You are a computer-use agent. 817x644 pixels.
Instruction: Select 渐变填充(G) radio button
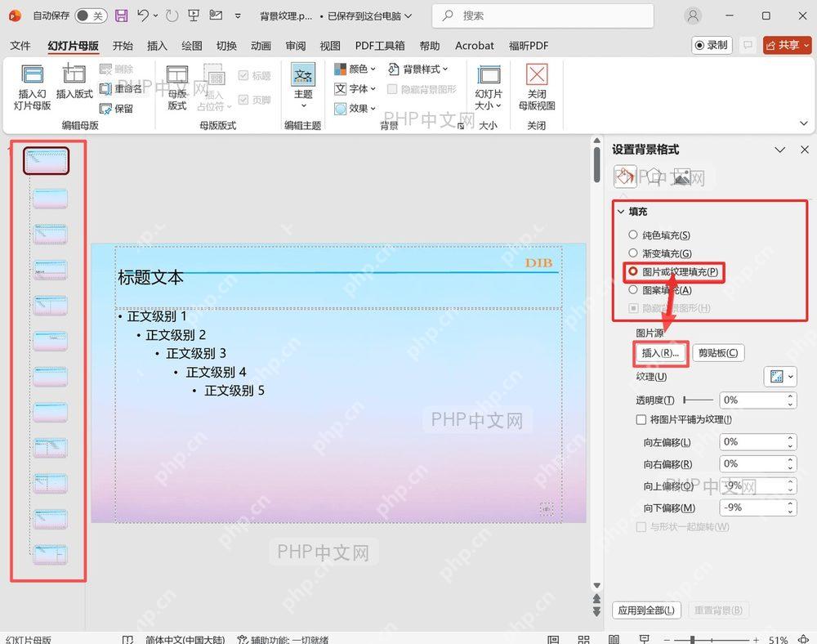pos(633,253)
